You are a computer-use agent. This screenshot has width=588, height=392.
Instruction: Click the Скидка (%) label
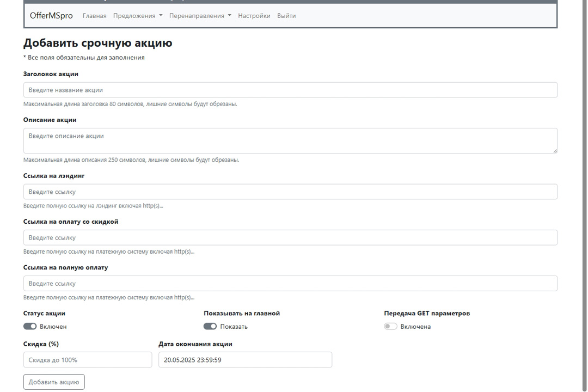(x=41, y=344)
